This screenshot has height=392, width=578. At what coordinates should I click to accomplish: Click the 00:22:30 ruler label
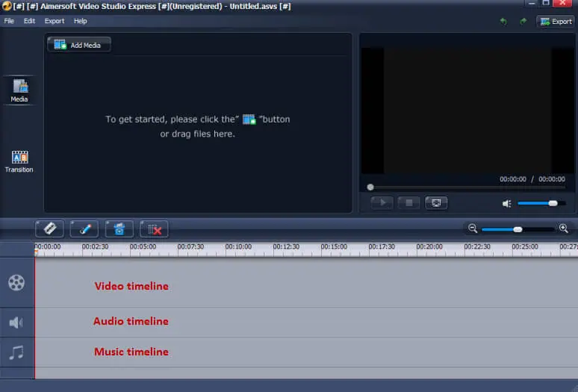(x=477, y=246)
